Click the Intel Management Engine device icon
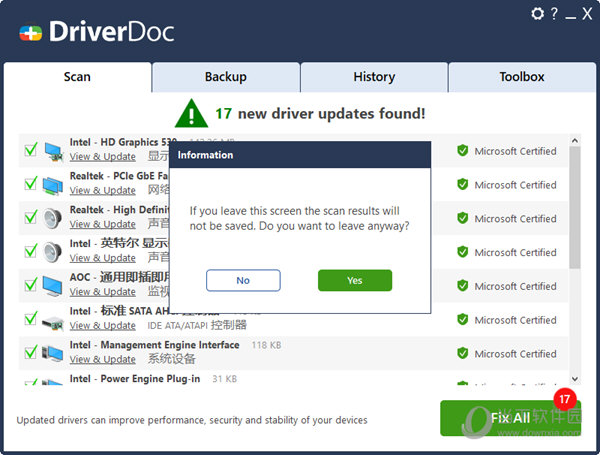Viewport: 600px width, 455px height. pyautogui.click(x=52, y=353)
